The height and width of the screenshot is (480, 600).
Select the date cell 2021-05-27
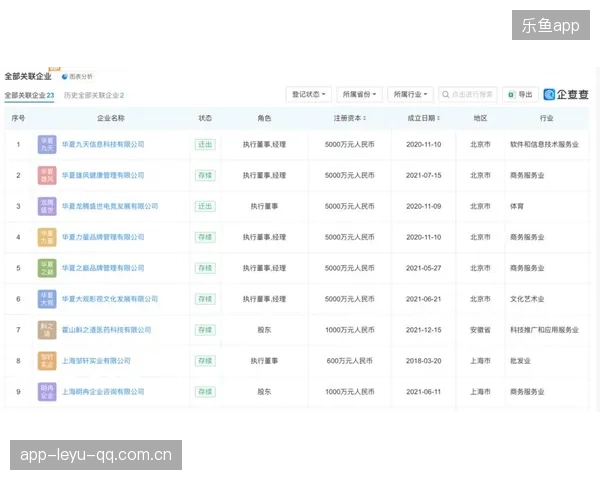click(424, 268)
